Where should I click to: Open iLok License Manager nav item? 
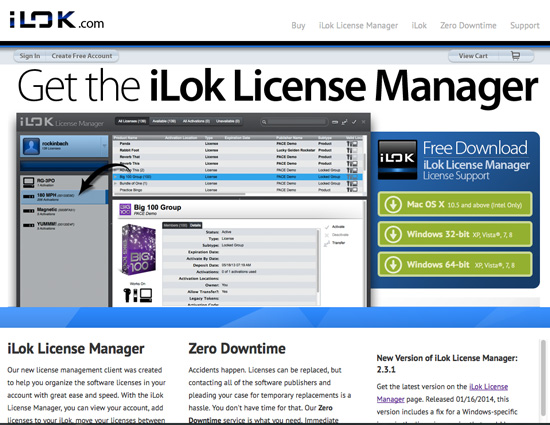358,26
